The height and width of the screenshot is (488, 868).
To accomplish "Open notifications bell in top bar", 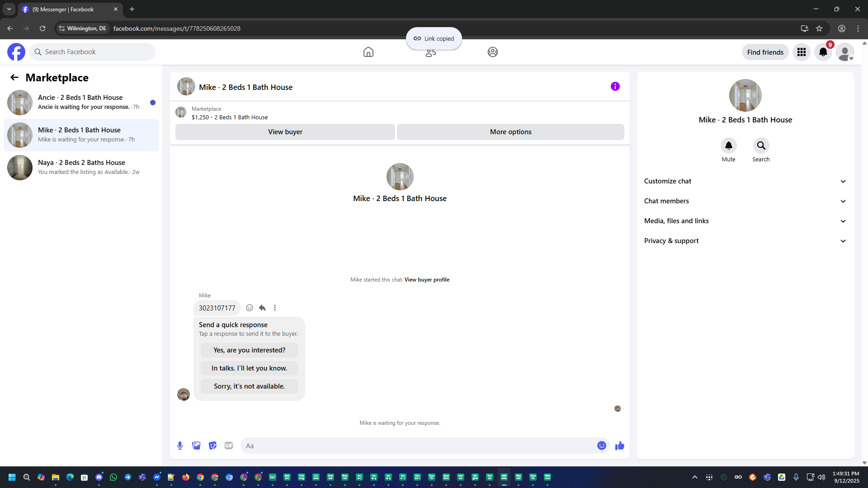I will tap(823, 52).
